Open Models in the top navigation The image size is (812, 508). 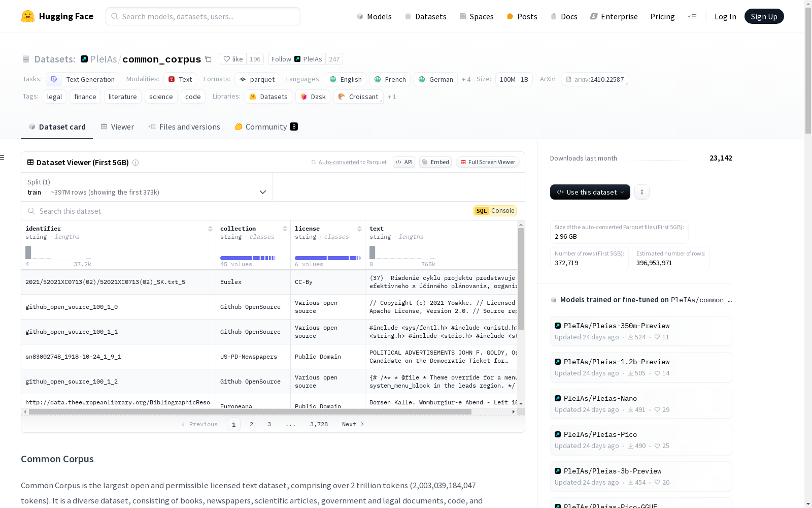pyautogui.click(x=374, y=16)
